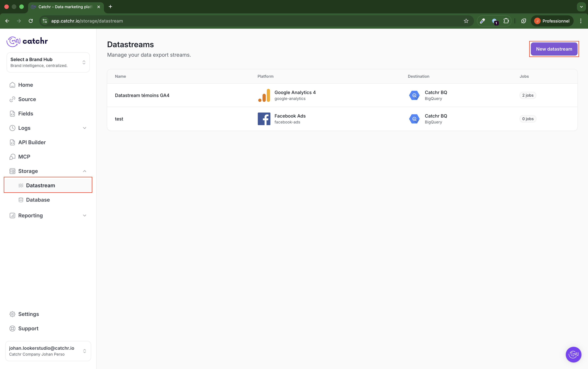
Task: Open the Datastream témoins GA4 row
Action: point(142,95)
